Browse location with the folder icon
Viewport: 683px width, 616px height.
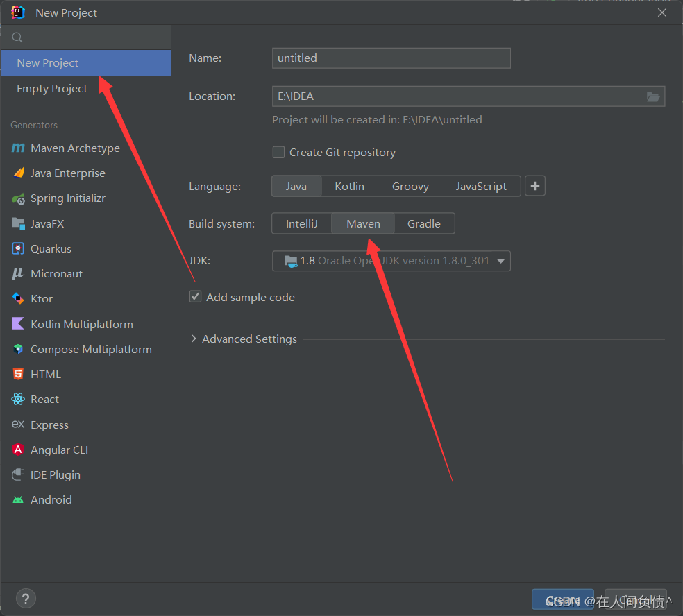(652, 96)
